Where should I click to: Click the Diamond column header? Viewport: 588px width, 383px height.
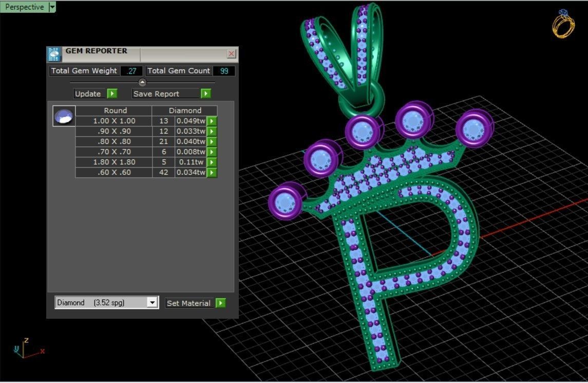click(x=185, y=111)
